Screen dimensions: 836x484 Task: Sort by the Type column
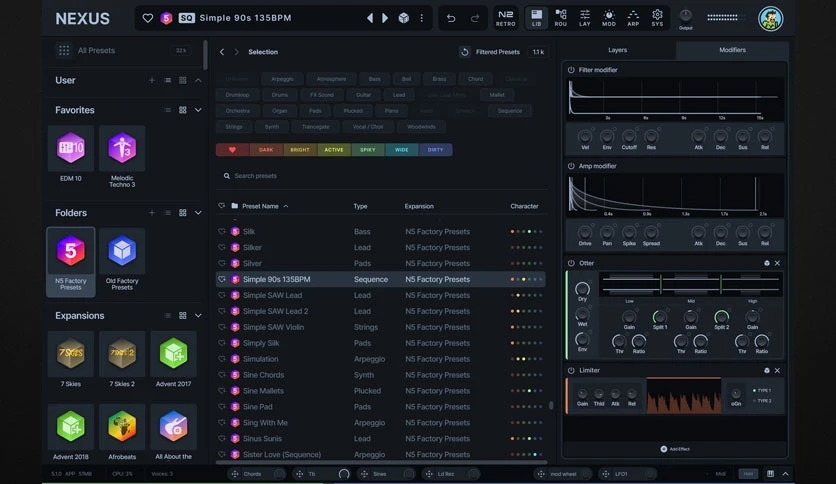(360, 206)
